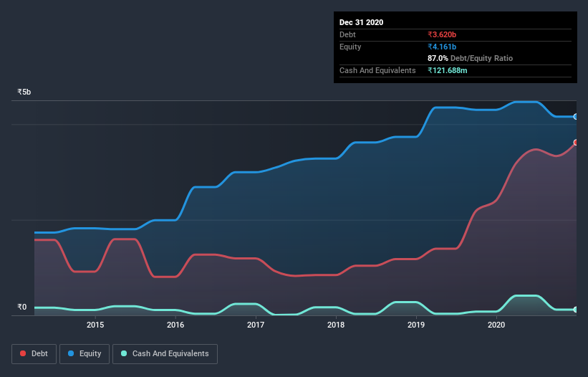This screenshot has width=588, height=377.
Task: Toggle the Equity legend button
Action: [x=85, y=354]
